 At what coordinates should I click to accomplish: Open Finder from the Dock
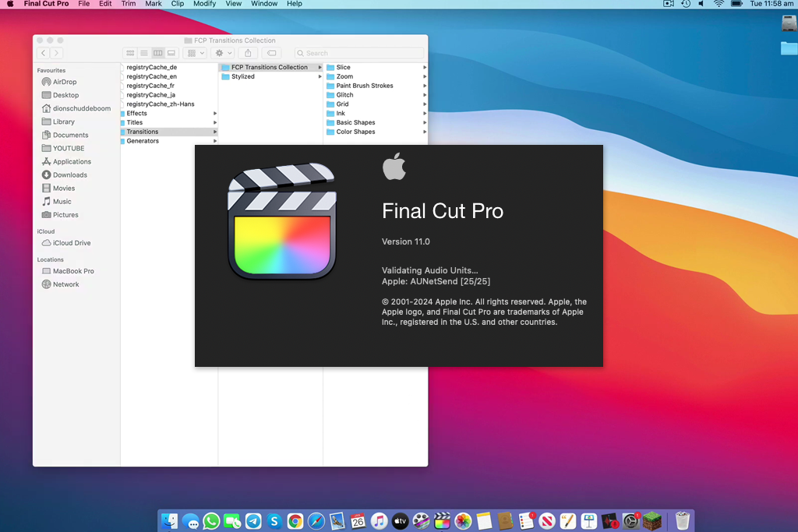tap(169, 521)
